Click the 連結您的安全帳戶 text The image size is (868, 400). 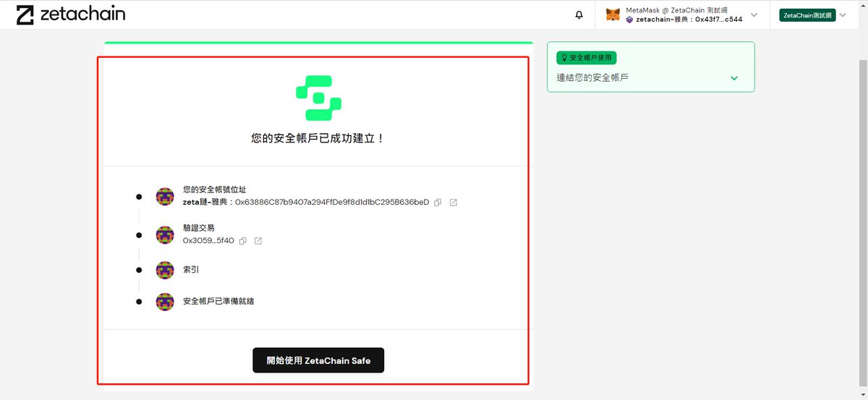[x=592, y=77]
